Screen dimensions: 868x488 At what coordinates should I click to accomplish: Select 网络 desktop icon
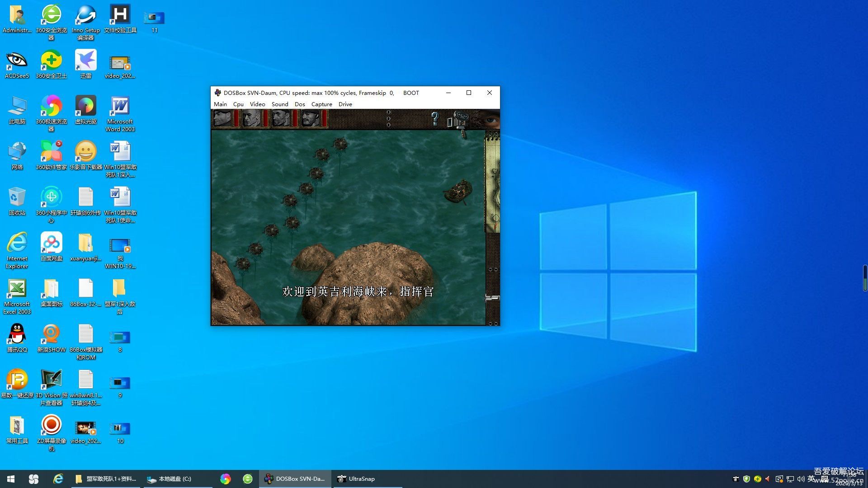point(17,156)
